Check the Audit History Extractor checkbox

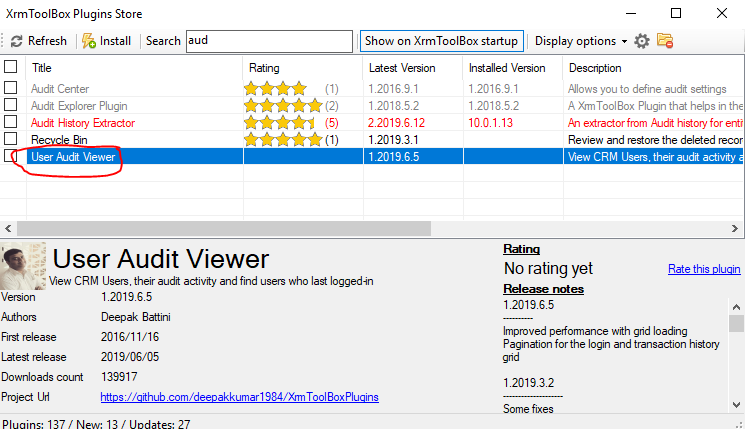10,122
